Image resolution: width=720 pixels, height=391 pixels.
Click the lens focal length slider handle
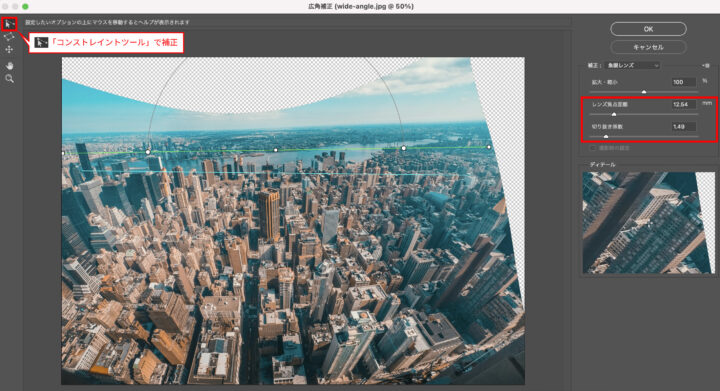click(x=614, y=114)
